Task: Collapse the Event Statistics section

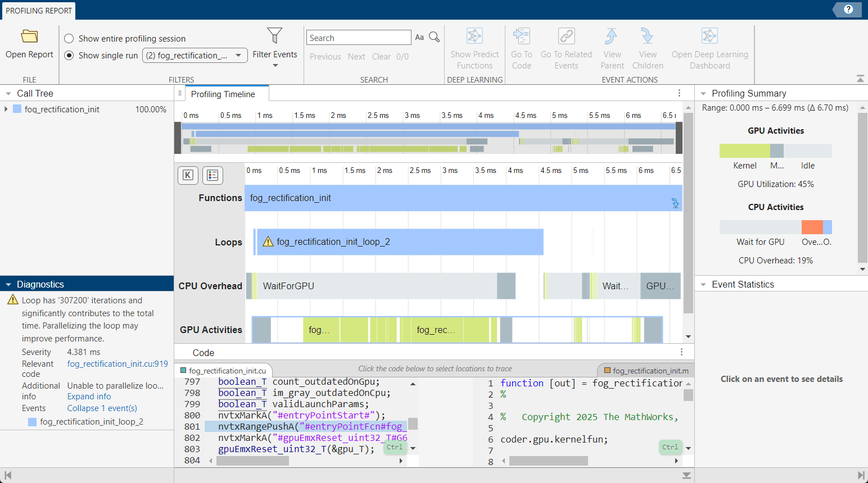Action: point(703,285)
